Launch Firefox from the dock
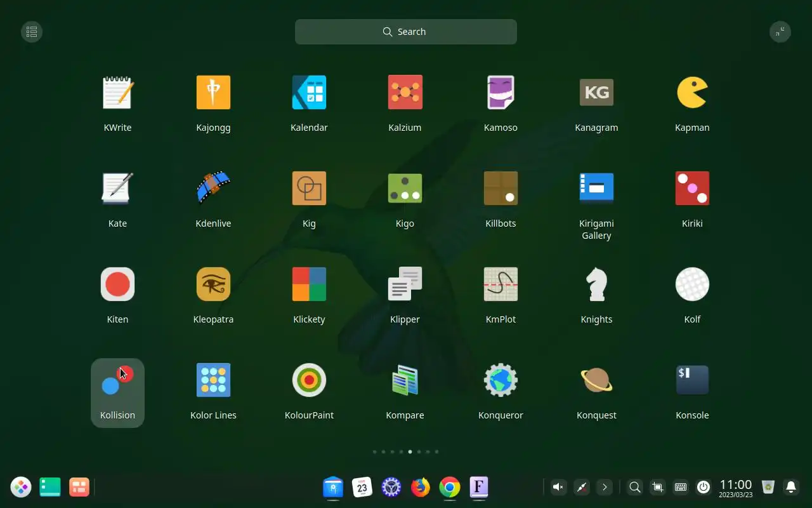Image resolution: width=812 pixels, height=508 pixels. [x=421, y=487]
